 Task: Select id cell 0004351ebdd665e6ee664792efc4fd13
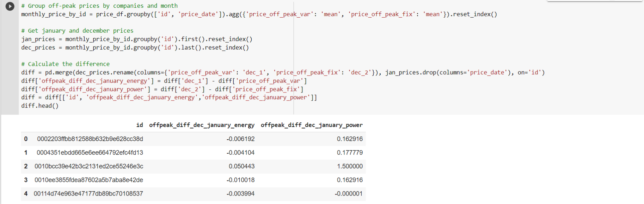point(90,153)
